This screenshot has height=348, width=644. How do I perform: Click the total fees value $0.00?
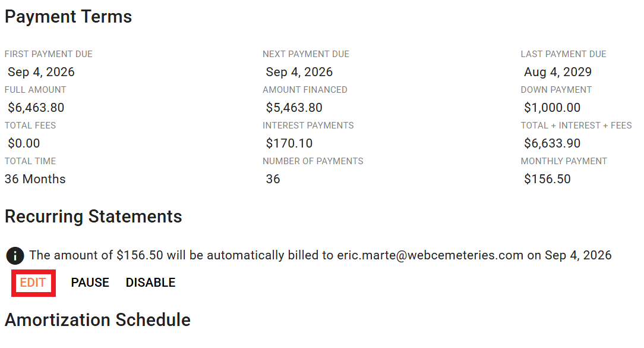(24, 143)
